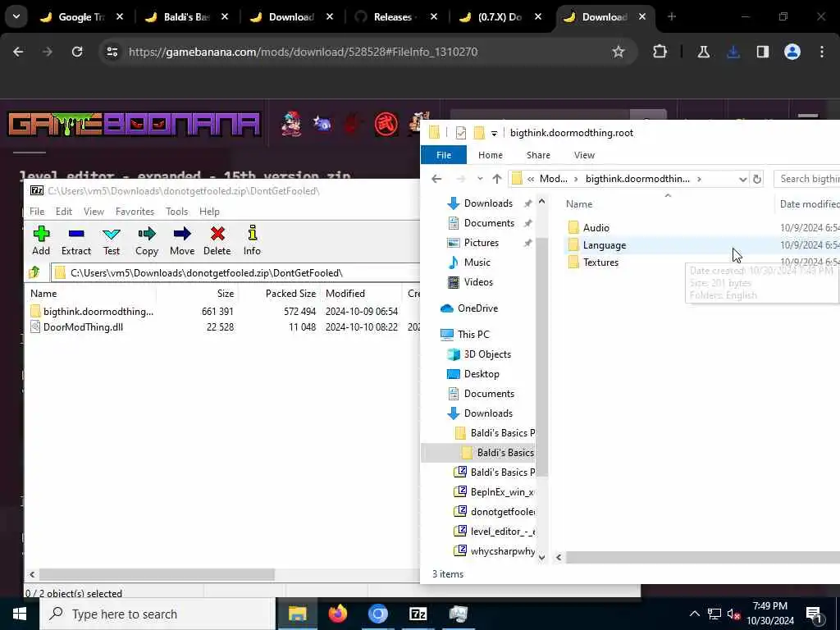Select level_editor archive in navigation pane
This screenshot has width=840, height=630.
click(495, 531)
